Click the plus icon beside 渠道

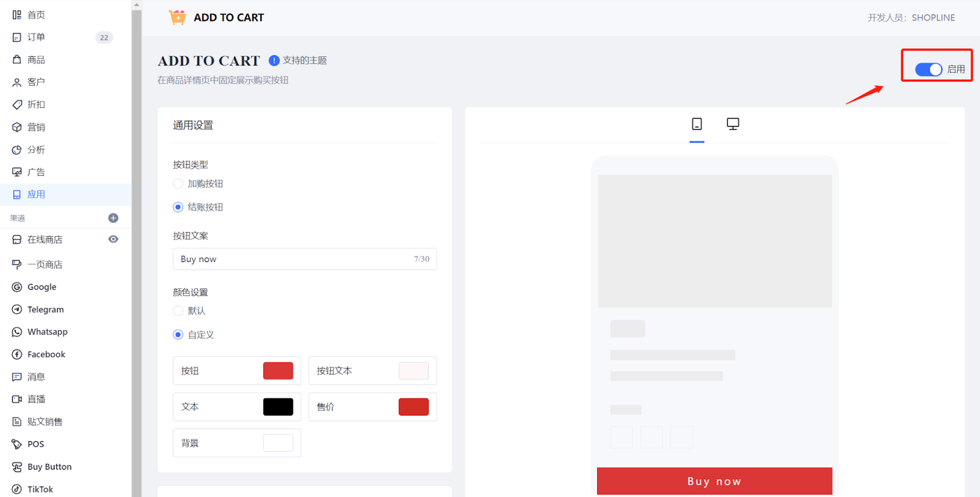[113, 218]
